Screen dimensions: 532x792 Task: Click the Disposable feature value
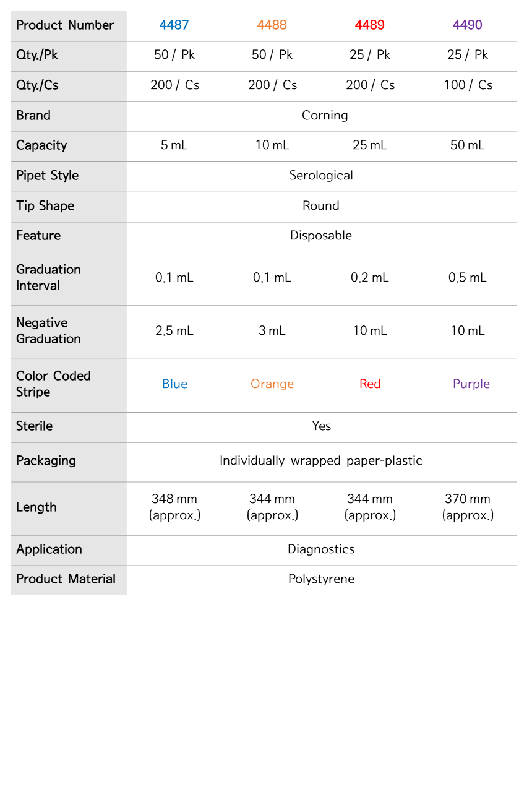click(x=321, y=236)
